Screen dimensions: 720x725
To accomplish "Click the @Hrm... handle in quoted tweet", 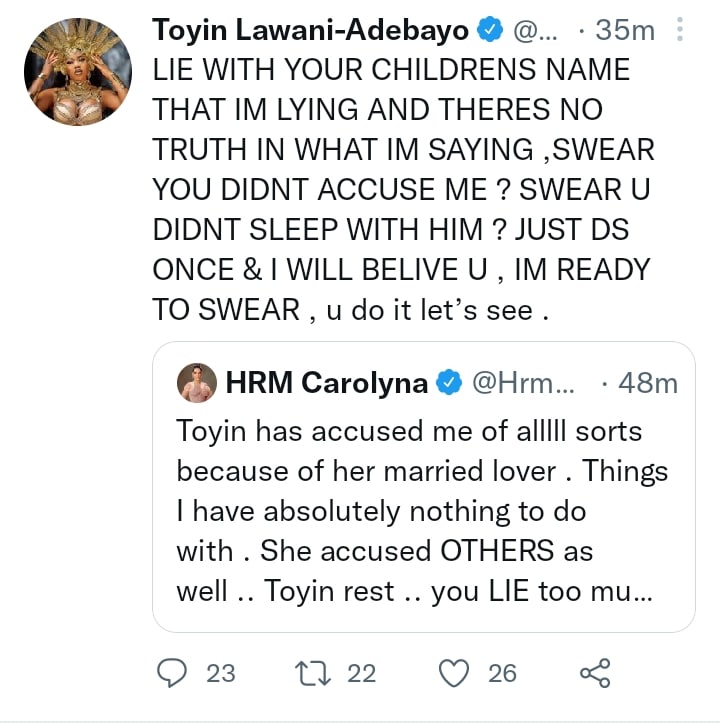I will pyautogui.click(x=518, y=382).
